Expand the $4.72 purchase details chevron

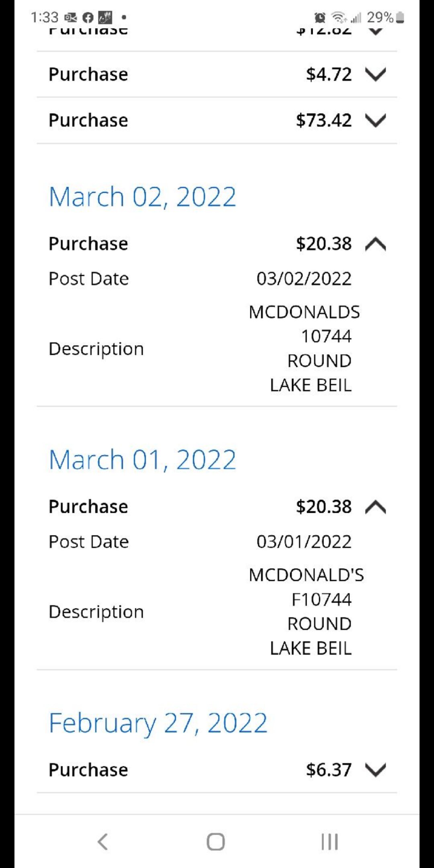pos(375,74)
